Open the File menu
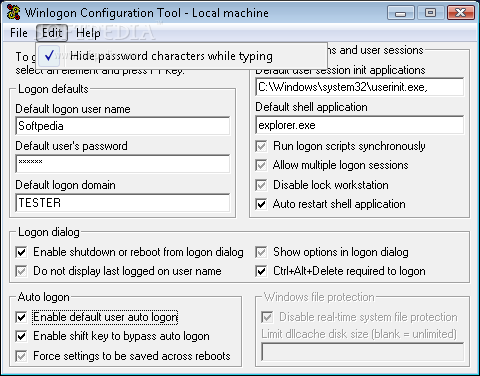The height and width of the screenshot is (376, 480). (19, 33)
